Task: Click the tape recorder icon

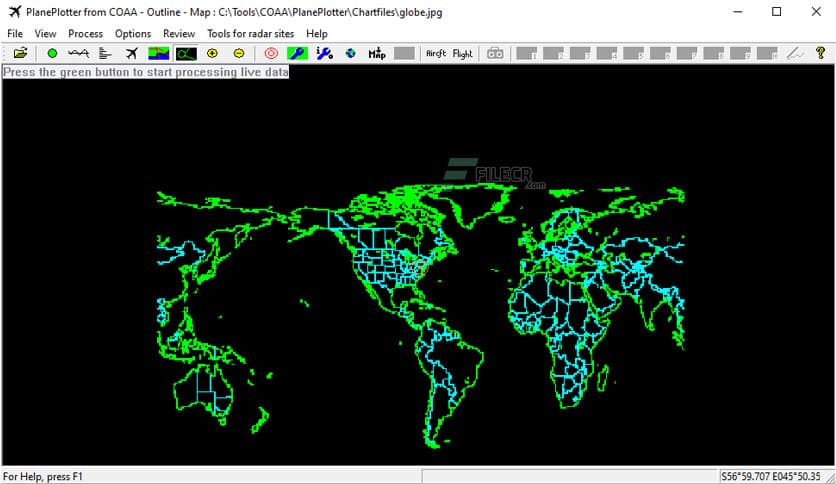Action: 495,54
